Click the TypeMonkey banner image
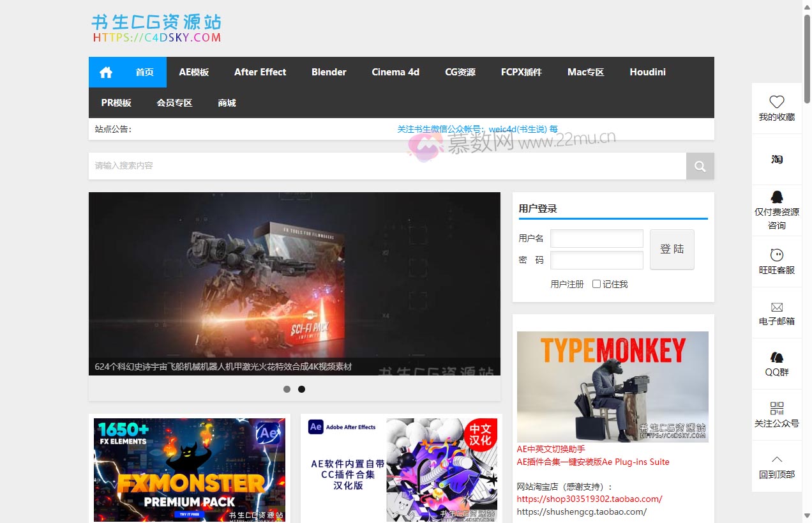The width and height of the screenshot is (812, 523). [612, 386]
